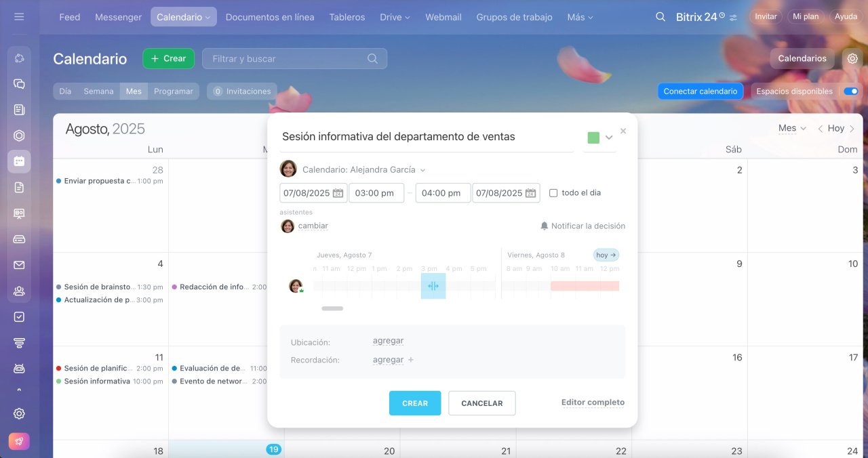Select the calendar icon in left sidebar
868x458 pixels.
point(19,161)
